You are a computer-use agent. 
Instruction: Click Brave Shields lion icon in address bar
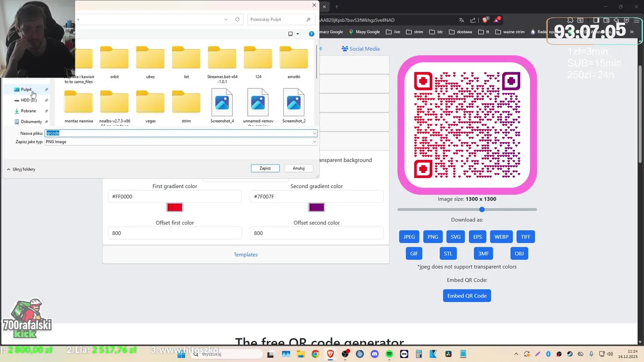(485, 20)
